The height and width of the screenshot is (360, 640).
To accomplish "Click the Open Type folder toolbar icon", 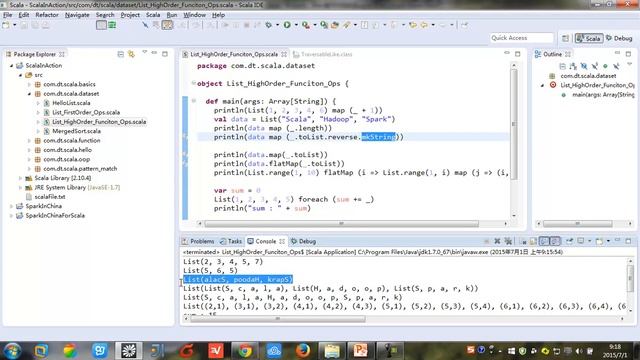I will [x=335, y=25].
